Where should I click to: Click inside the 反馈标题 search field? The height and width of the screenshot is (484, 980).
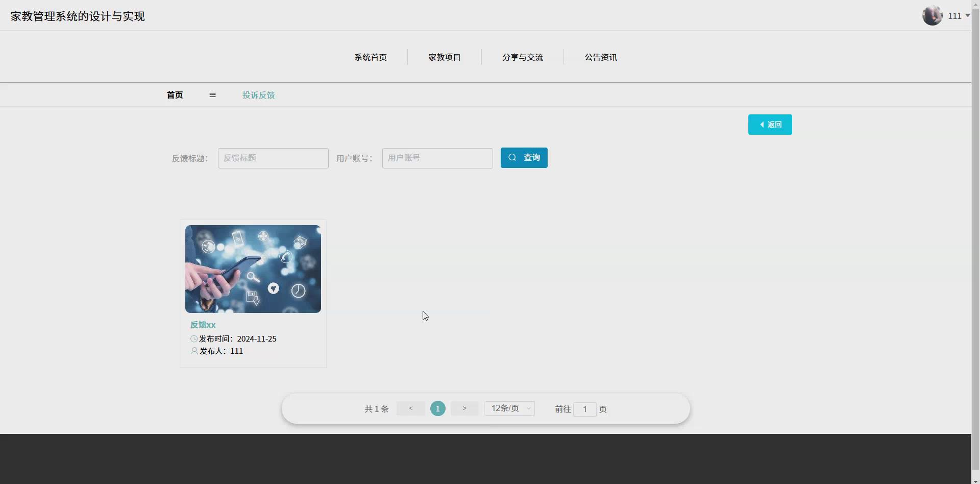pos(273,158)
